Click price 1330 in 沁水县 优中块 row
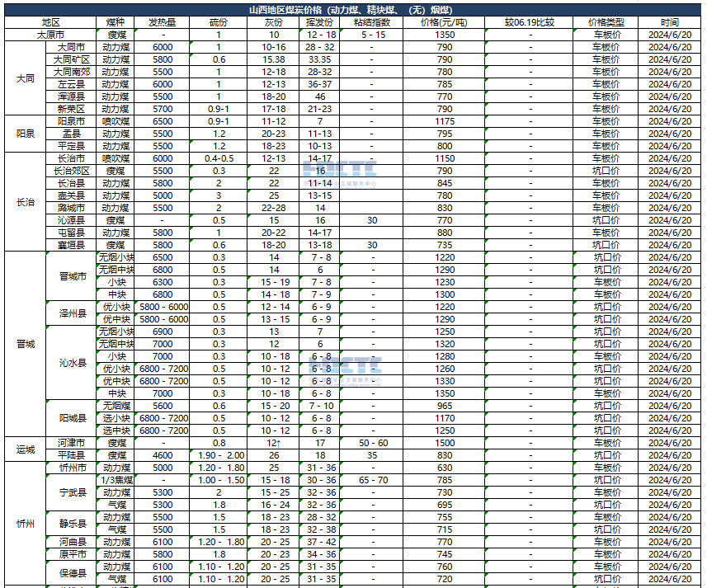 pos(444,381)
